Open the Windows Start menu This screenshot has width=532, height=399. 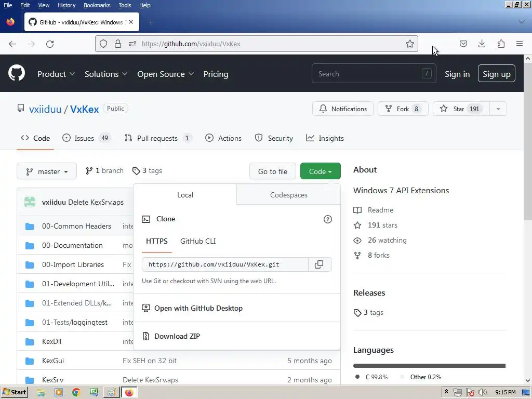(14, 392)
